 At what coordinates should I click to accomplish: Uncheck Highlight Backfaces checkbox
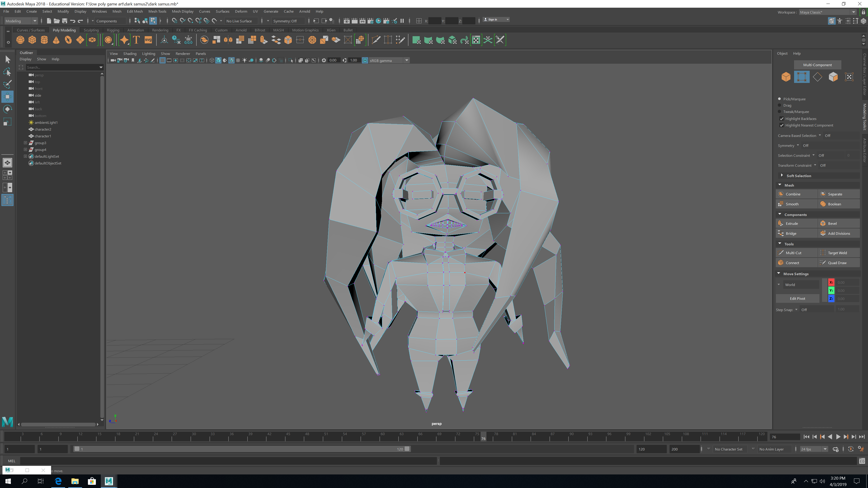782,119
